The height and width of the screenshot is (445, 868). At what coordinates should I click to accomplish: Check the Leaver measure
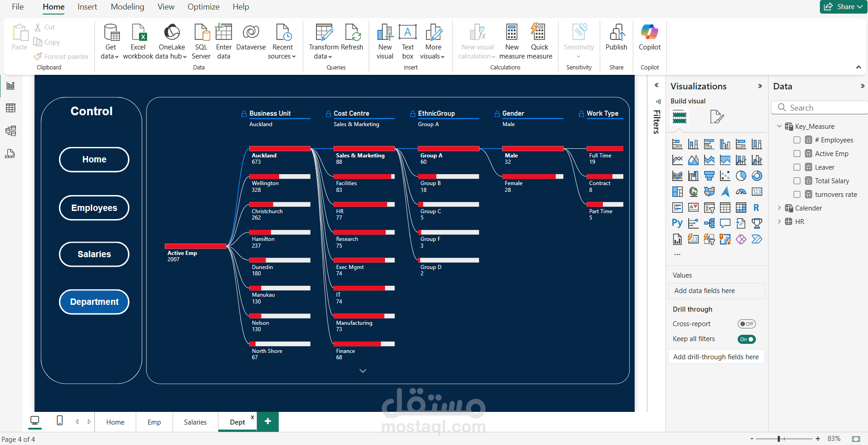click(797, 167)
